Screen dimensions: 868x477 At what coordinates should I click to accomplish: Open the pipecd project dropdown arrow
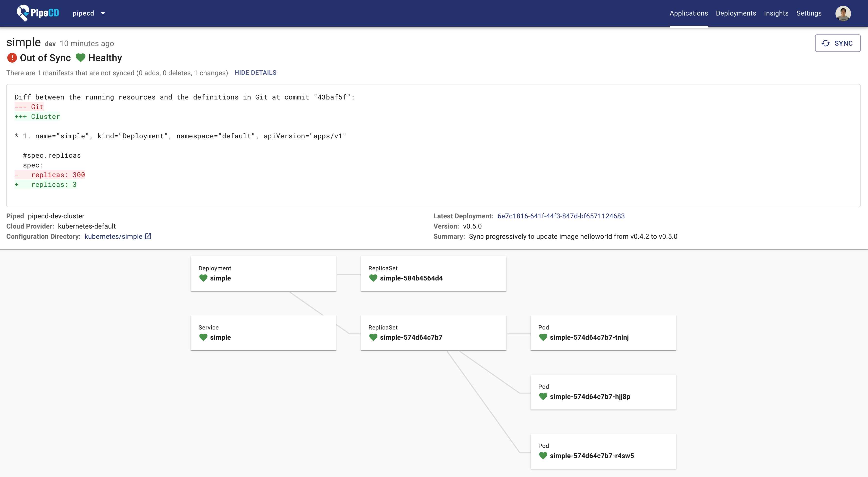pyautogui.click(x=103, y=14)
